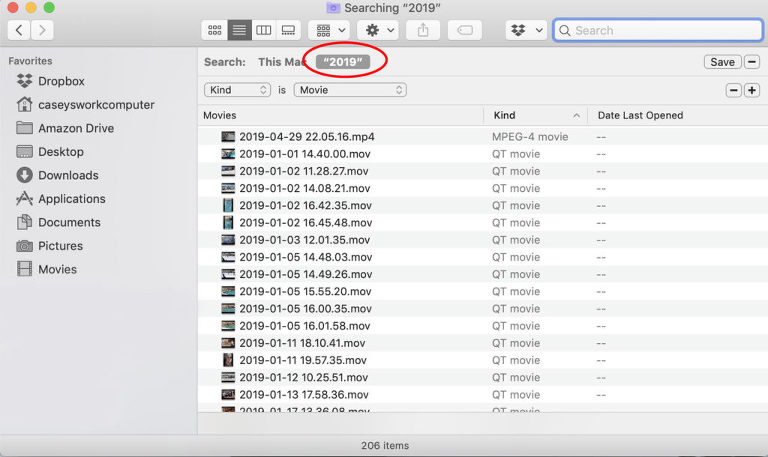Click the green zoom window button
This screenshot has width=768, height=457.
click(x=49, y=7)
